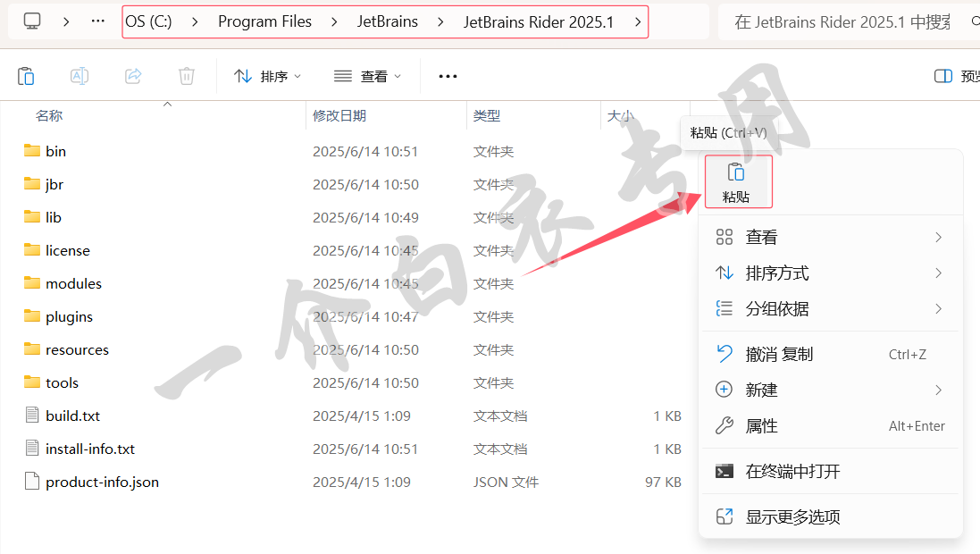
Task: Select the license folder icon
Action: [32, 250]
